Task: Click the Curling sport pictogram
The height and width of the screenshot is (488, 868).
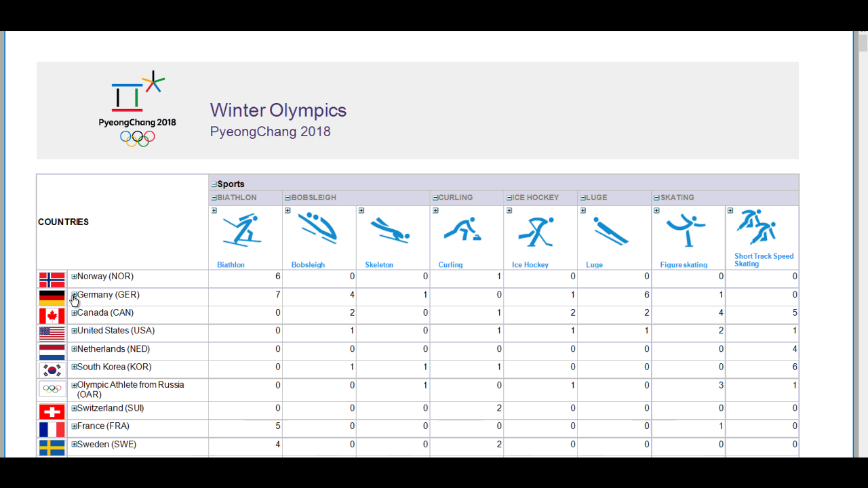Action: (x=463, y=230)
